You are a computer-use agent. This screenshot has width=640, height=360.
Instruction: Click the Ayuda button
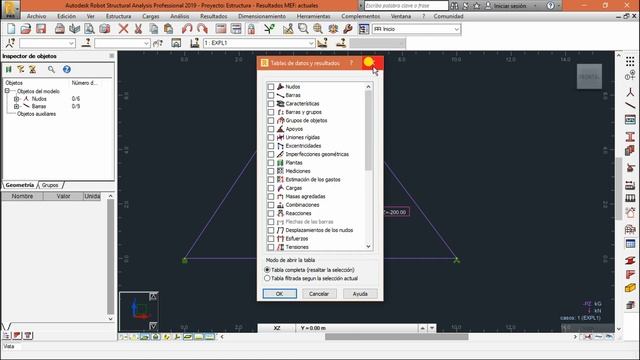pyautogui.click(x=360, y=294)
